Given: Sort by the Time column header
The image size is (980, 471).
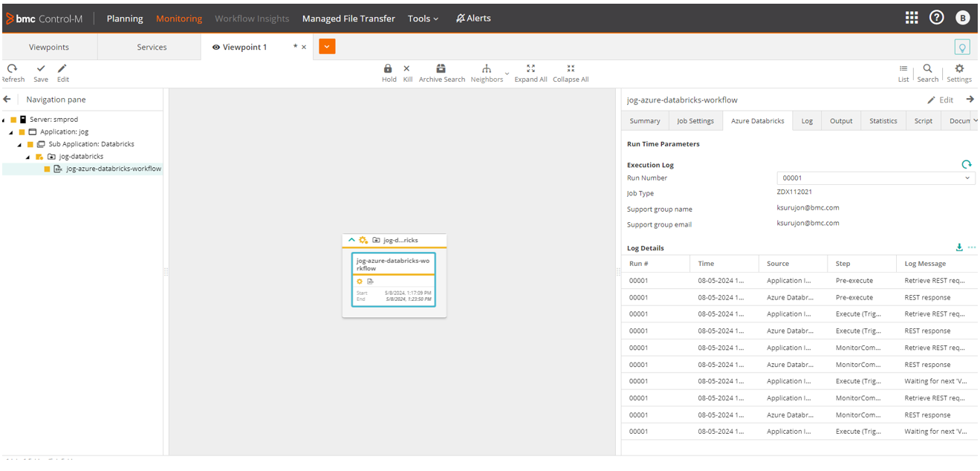Looking at the screenshot, I should point(724,263).
